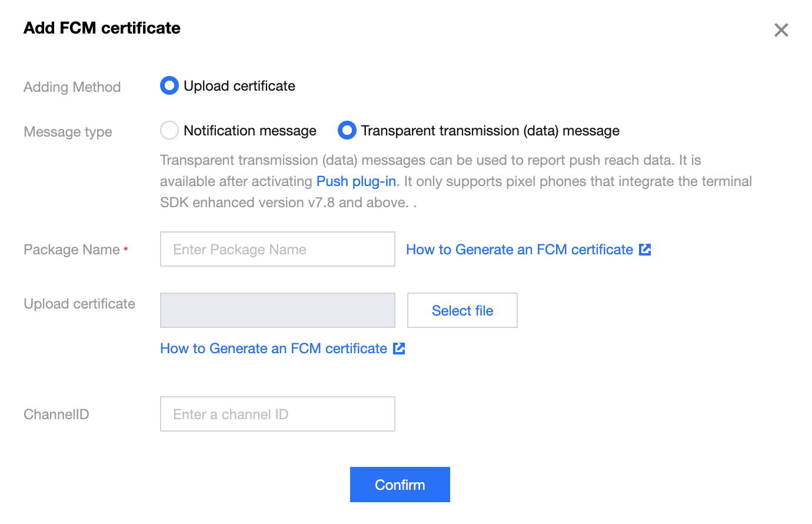This screenshot has width=812, height=524.
Task: Focus the Enter Package Name input field
Action: tap(277, 249)
